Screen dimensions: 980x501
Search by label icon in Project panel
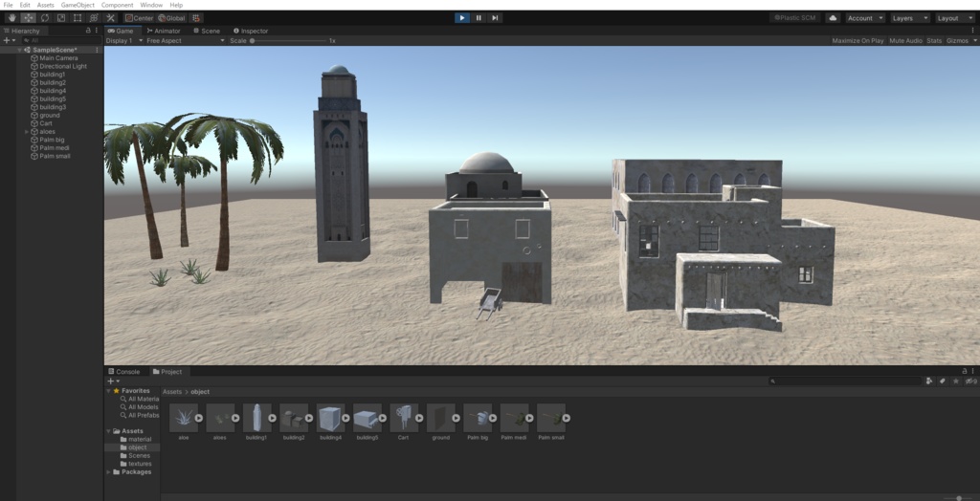pyautogui.click(x=943, y=381)
